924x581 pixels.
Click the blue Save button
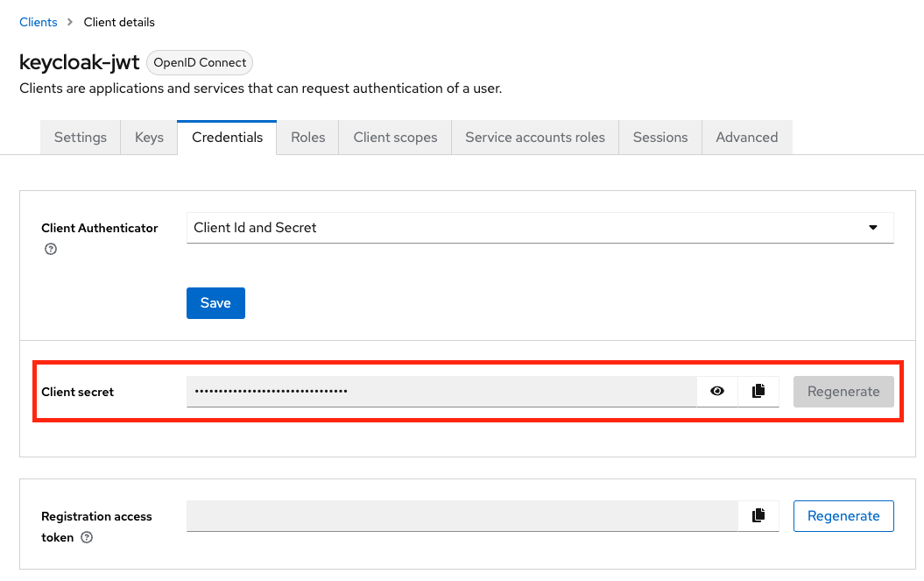coord(215,303)
